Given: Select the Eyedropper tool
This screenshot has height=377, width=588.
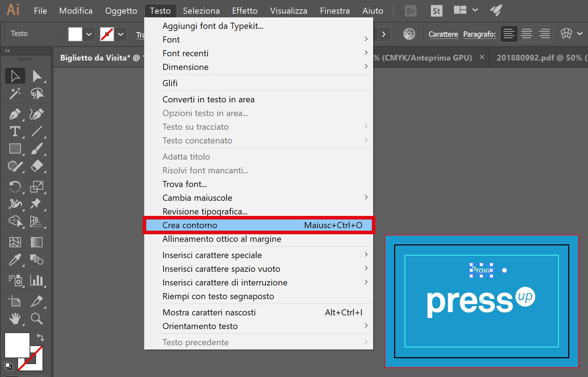Looking at the screenshot, I should (x=15, y=260).
